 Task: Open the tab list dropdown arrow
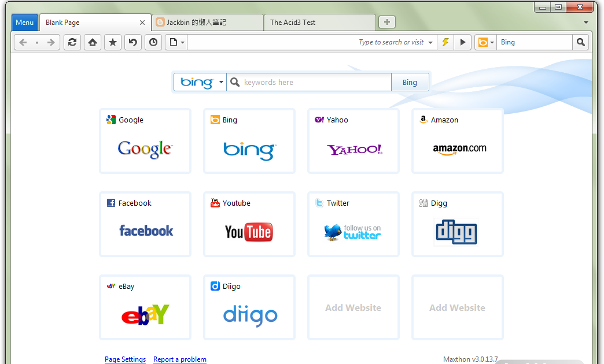coord(586,23)
